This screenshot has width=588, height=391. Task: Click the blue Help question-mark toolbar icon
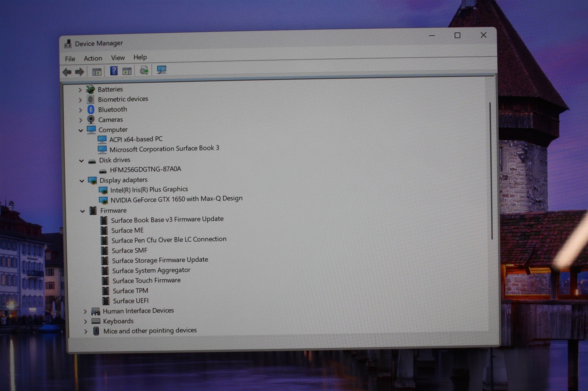(114, 71)
